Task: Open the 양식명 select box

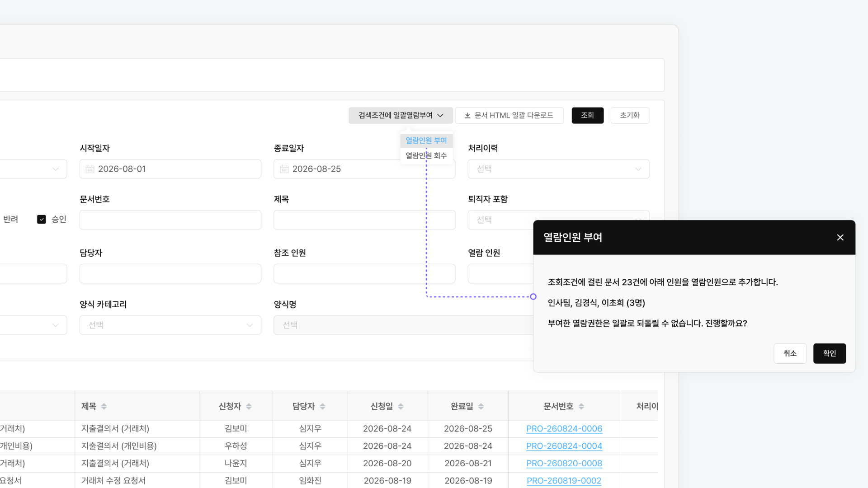Action: click(x=403, y=325)
